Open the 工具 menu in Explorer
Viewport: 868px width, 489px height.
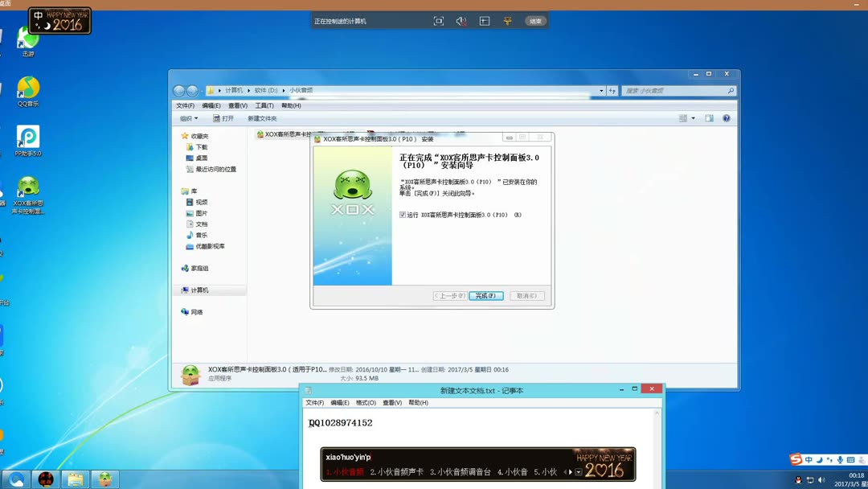click(x=264, y=105)
